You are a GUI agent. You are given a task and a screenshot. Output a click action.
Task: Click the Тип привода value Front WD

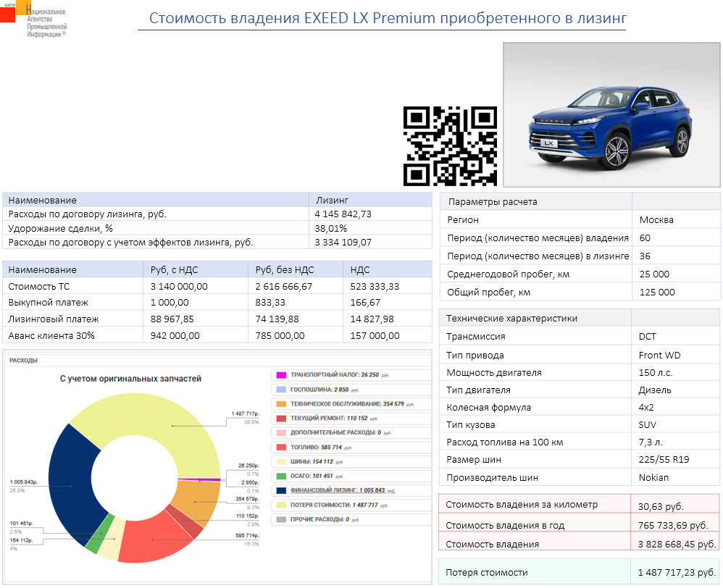(659, 356)
